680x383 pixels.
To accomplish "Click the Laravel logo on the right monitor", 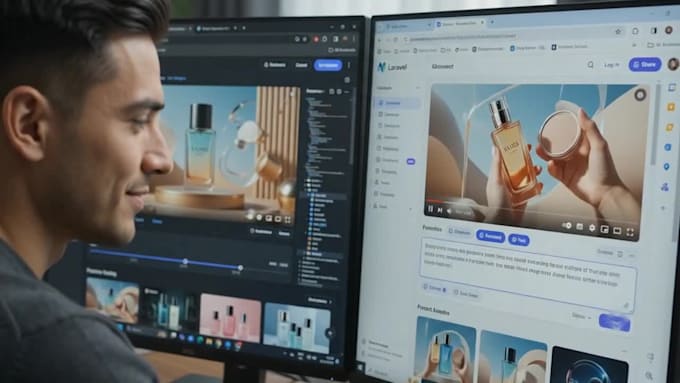I will click(x=392, y=67).
